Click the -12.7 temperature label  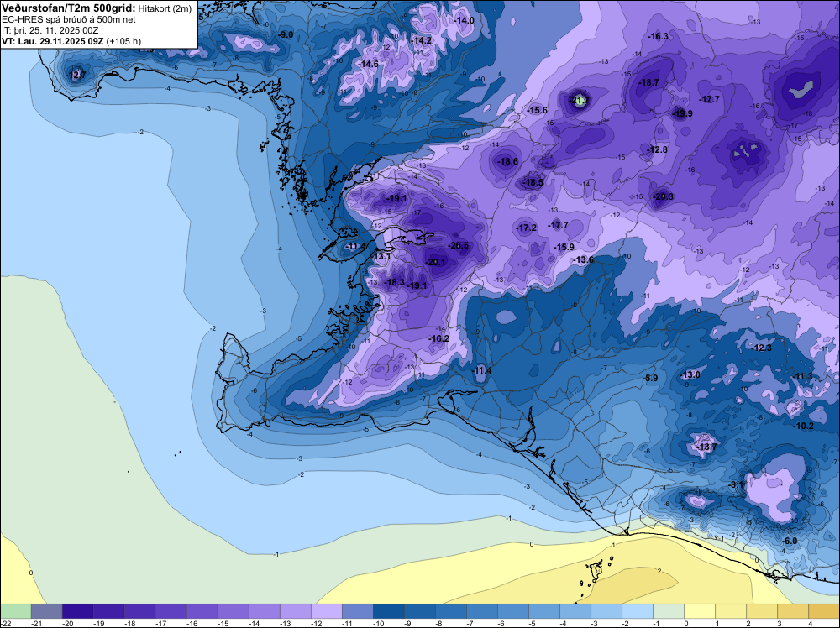pyautogui.click(x=75, y=75)
